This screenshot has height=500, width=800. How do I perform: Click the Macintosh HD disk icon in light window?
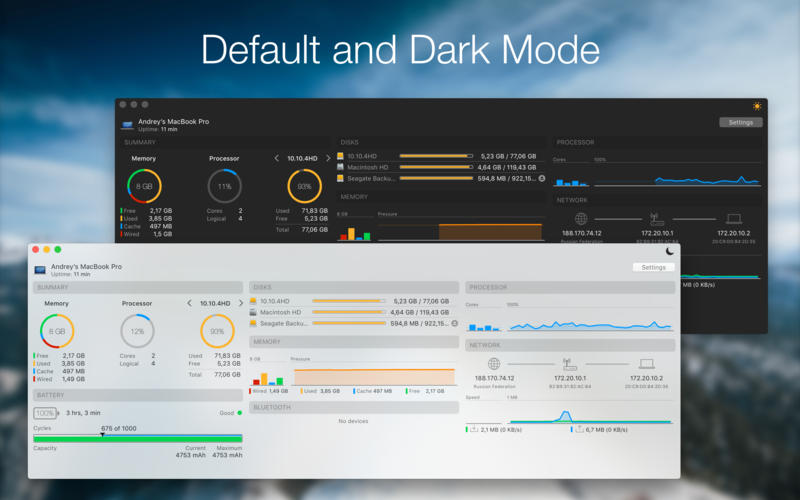pyautogui.click(x=254, y=312)
